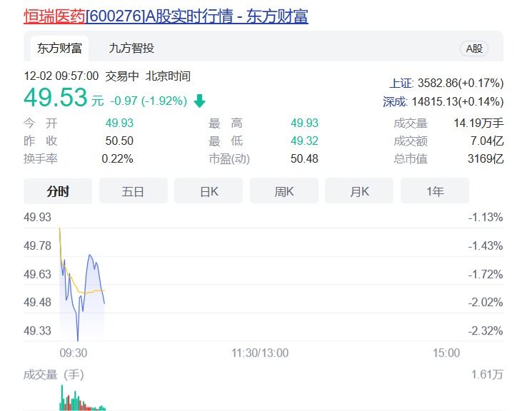Screen dimensions: 532x411
Task: Select the 五日 chart tab
Action: [133, 191]
